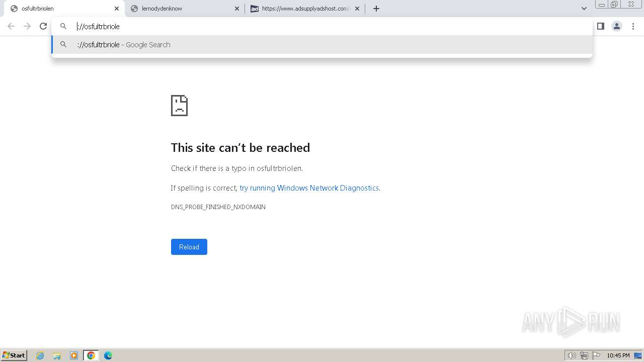Click the blue Reload button

click(189, 247)
